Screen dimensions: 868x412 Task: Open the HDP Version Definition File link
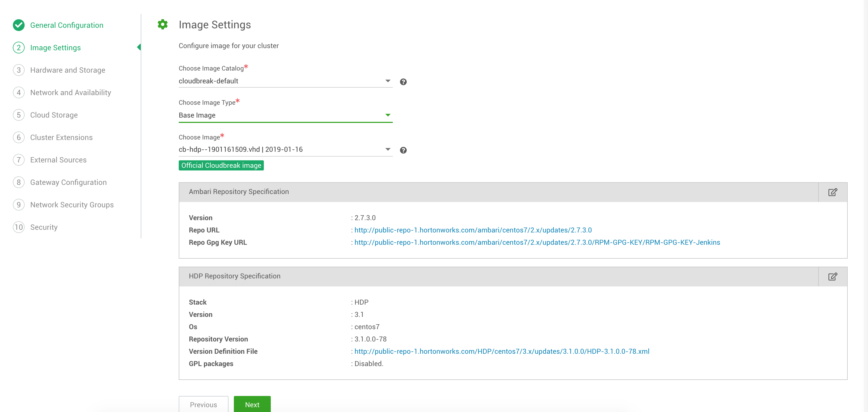click(x=502, y=351)
